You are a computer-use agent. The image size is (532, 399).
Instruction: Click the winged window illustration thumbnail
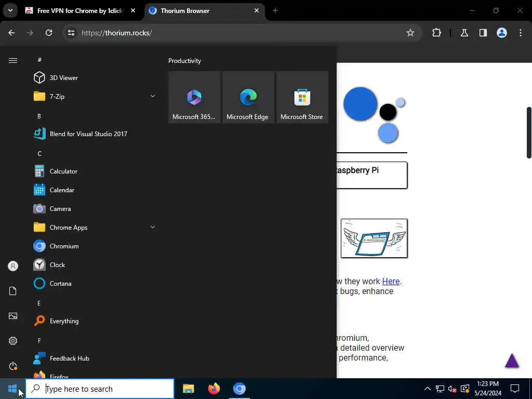[374, 238]
